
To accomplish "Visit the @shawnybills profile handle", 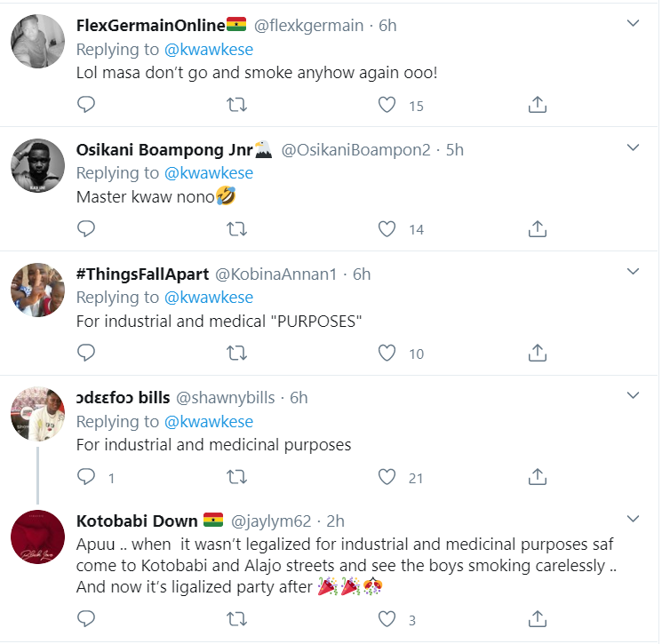I will pos(226,398).
